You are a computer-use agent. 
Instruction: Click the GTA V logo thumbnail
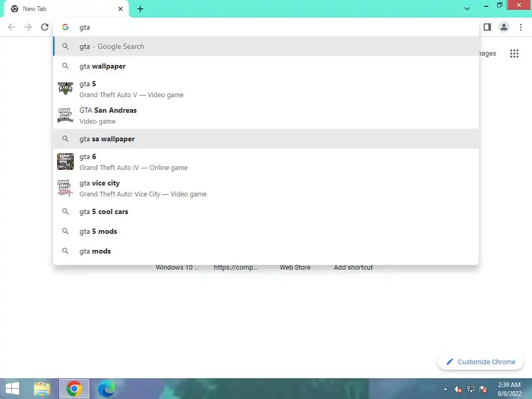(65, 89)
